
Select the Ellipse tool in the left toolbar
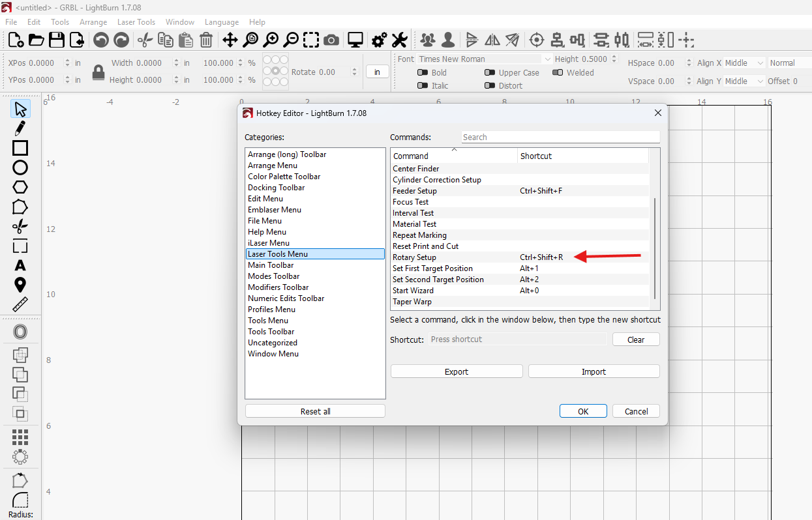tap(20, 167)
